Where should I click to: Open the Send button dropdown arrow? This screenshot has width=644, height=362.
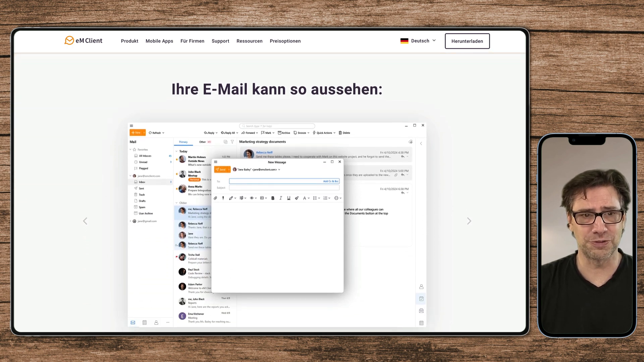click(x=229, y=170)
